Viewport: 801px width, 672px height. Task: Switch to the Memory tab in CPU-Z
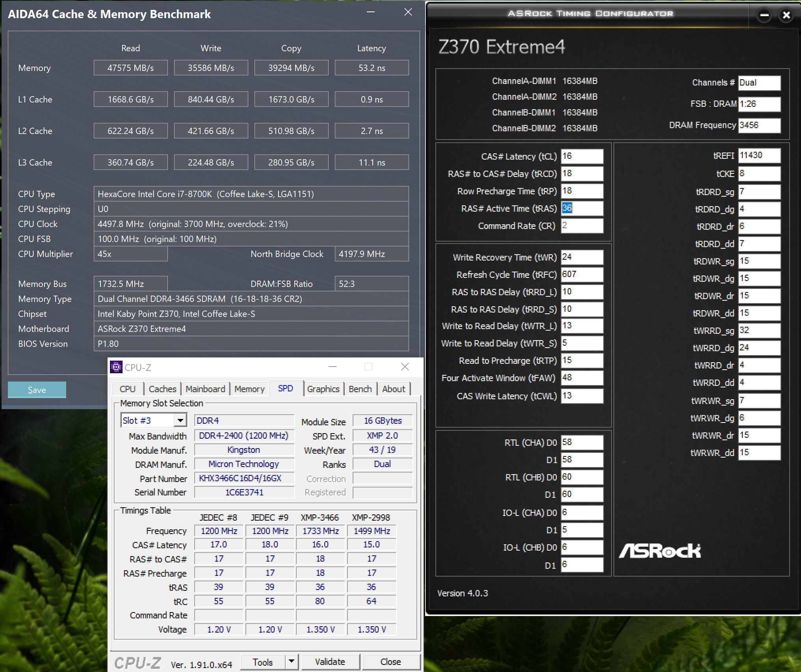click(x=249, y=389)
